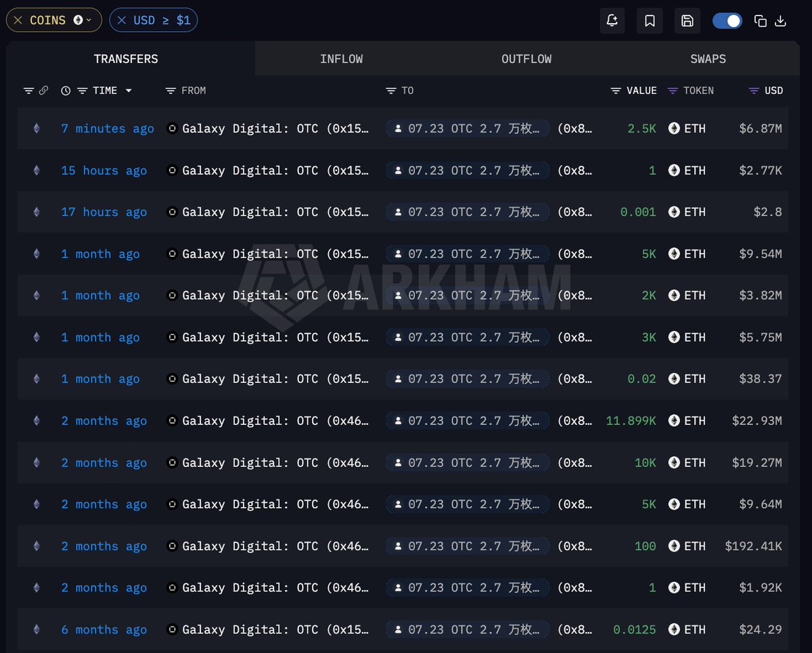Click the $192.41K USD amount
The width and height of the screenshot is (812, 653).
(753, 546)
